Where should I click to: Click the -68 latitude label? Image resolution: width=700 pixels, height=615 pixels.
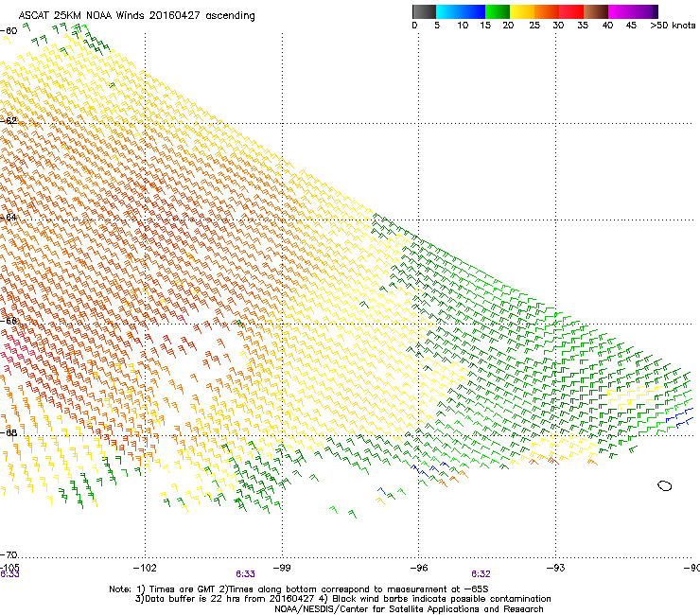point(9,432)
